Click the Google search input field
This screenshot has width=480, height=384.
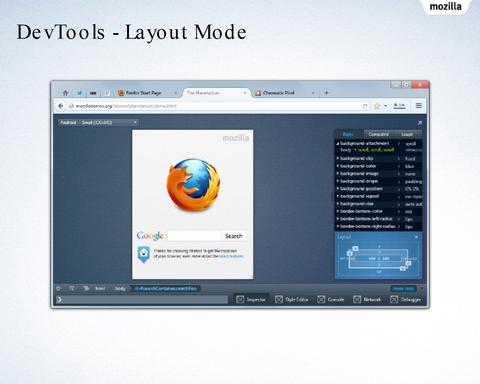click(194, 236)
